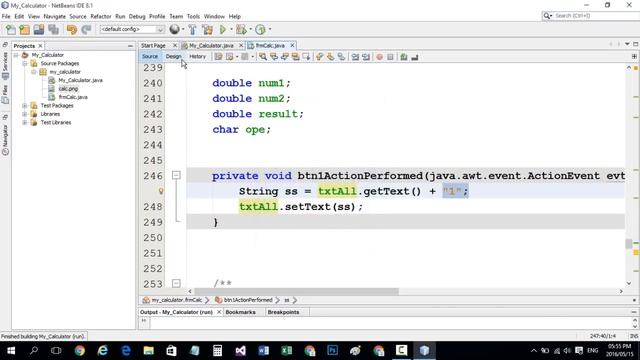Image resolution: width=640 pixels, height=360 pixels.
Task: Click the Redo toolbar icon
Action: tap(86, 29)
